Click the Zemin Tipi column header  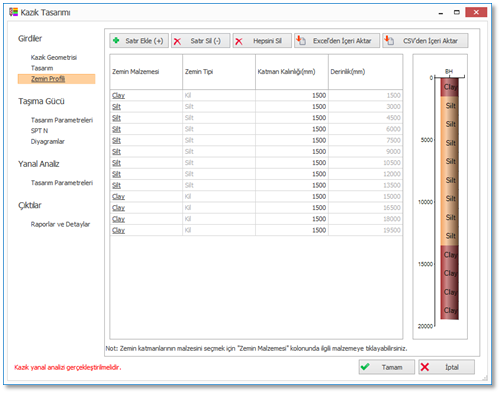point(219,72)
